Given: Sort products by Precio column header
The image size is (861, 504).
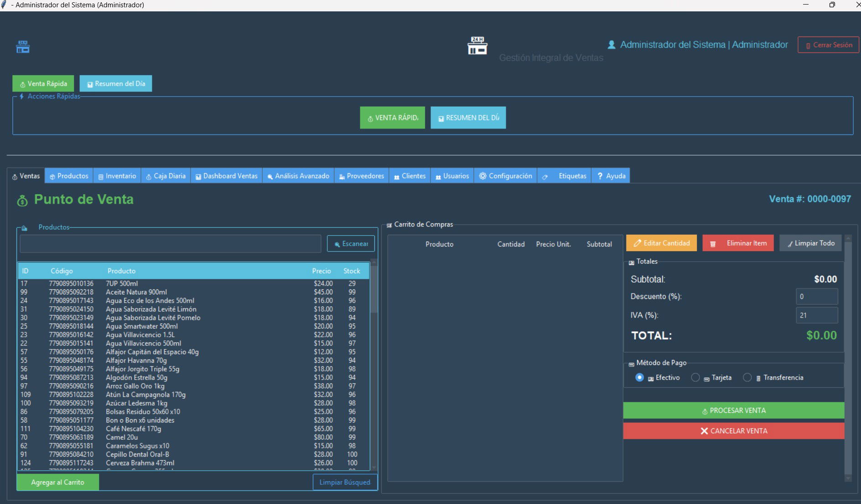Looking at the screenshot, I should pos(322,271).
